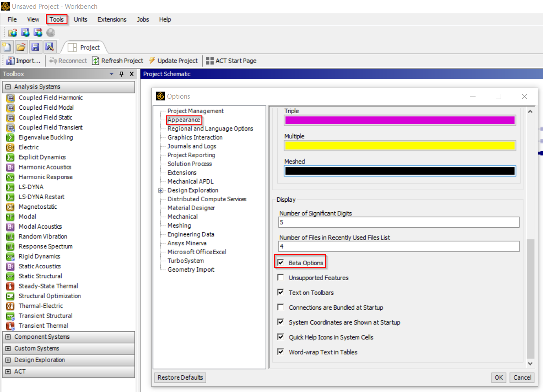Select the Static Structural icon
The width and height of the screenshot is (543, 392).
point(11,276)
